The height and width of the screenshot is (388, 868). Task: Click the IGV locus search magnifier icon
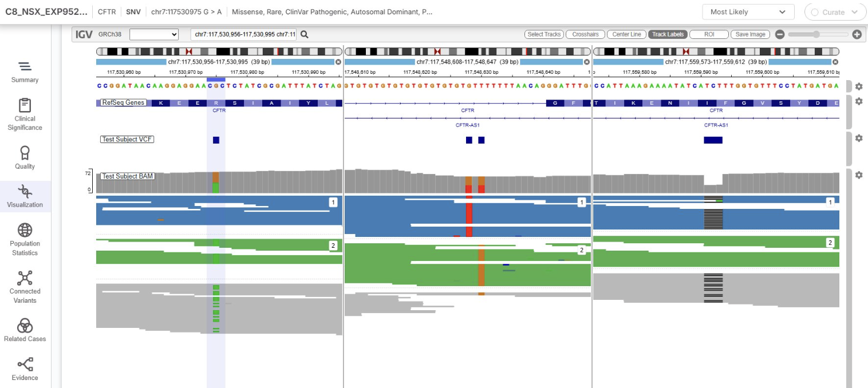[305, 34]
